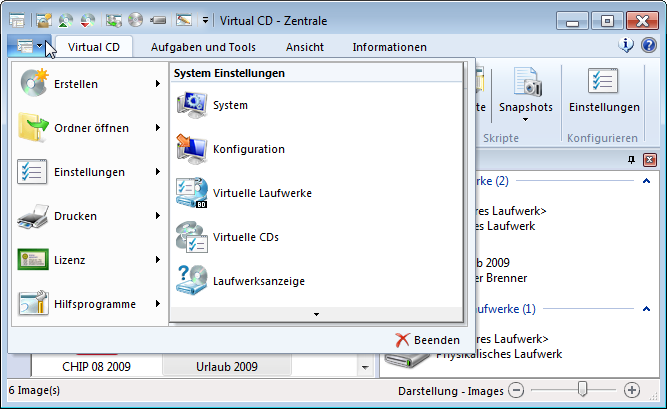Open Konfiguration settings entry

click(316, 149)
